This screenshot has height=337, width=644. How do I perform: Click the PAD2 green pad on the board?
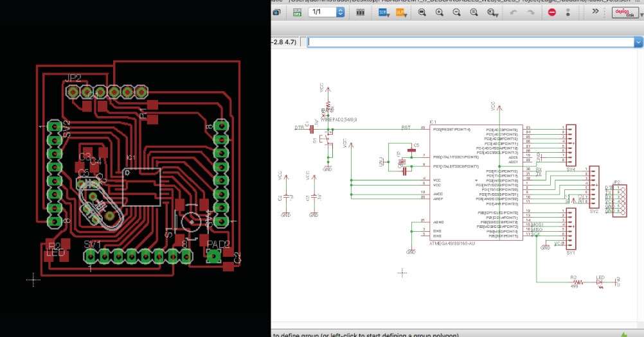click(x=213, y=256)
